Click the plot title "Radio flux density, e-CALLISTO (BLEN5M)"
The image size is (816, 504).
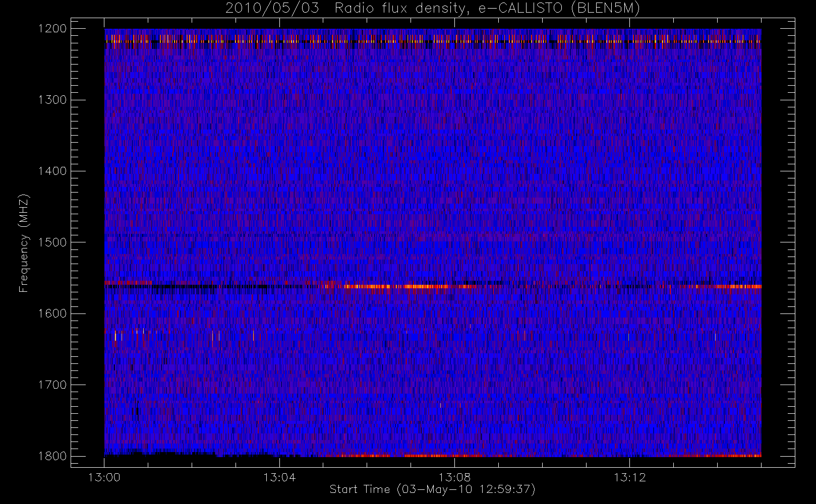487,9
